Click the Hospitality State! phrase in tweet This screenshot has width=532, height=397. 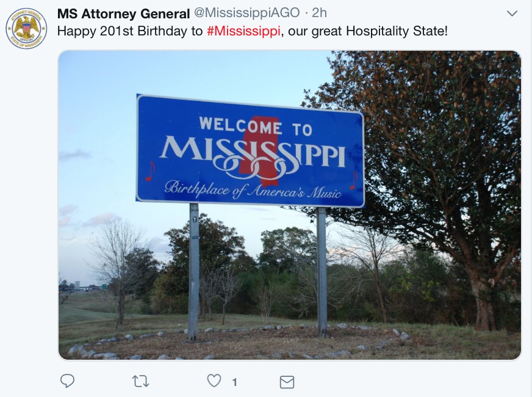[397, 31]
